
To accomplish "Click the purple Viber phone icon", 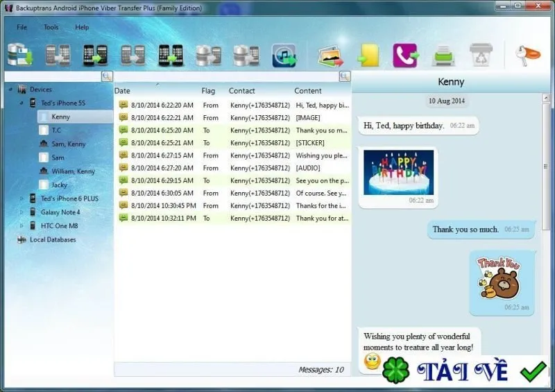I will pos(406,56).
